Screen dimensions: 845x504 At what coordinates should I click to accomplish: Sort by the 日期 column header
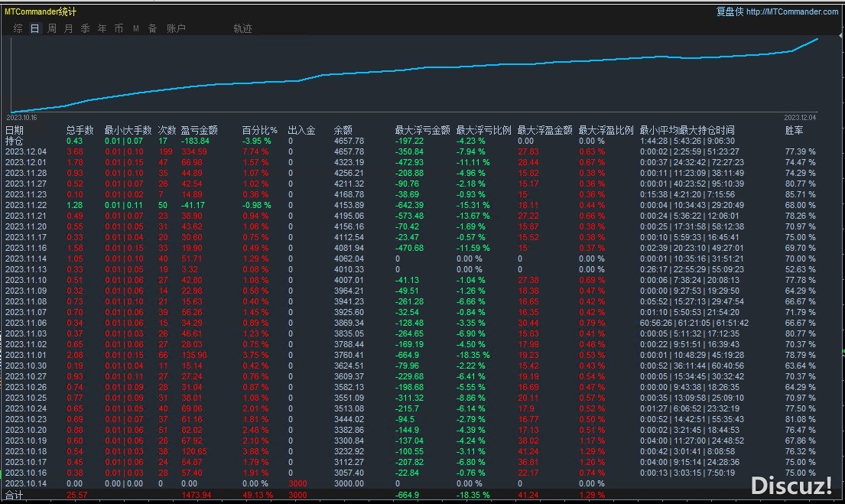pyautogui.click(x=15, y=130)
